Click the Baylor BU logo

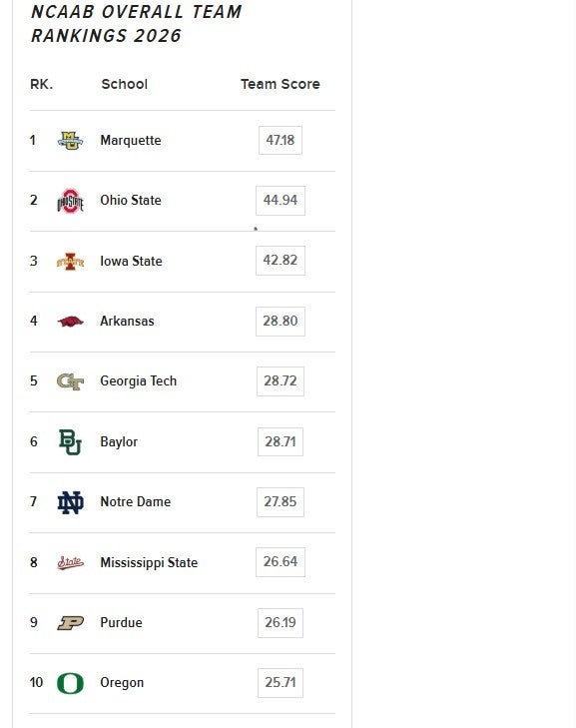[x=70, y=442]
